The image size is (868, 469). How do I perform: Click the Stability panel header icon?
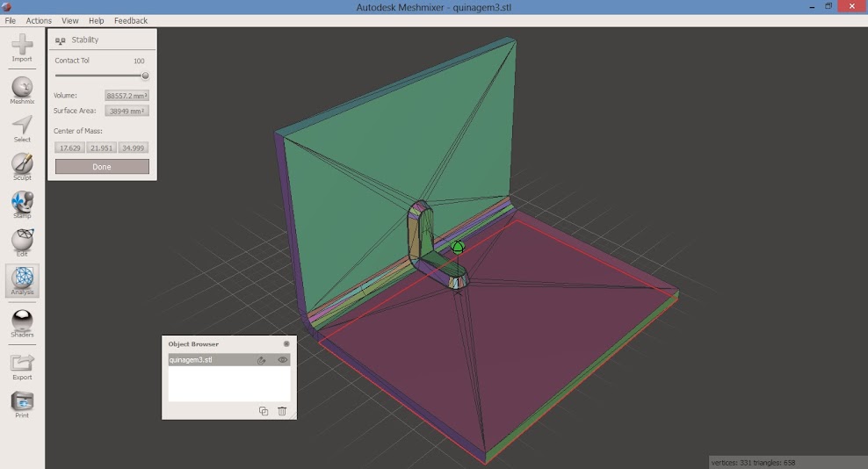point(61,40)
